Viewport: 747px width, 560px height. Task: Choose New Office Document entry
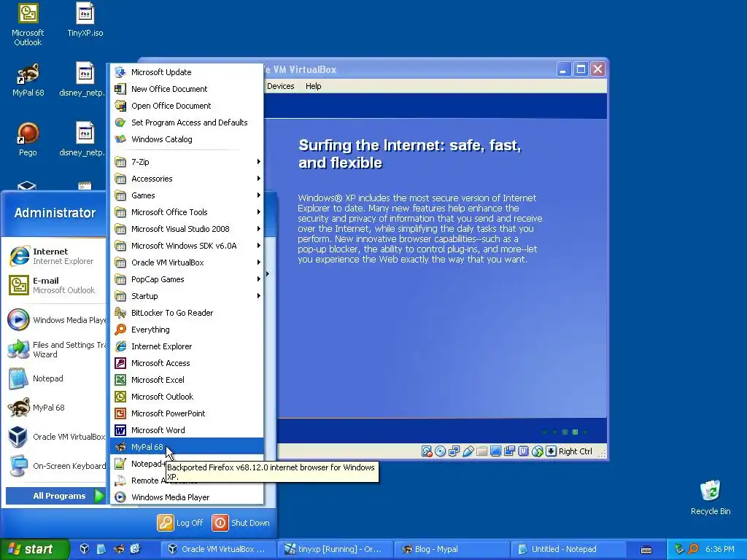187,88
